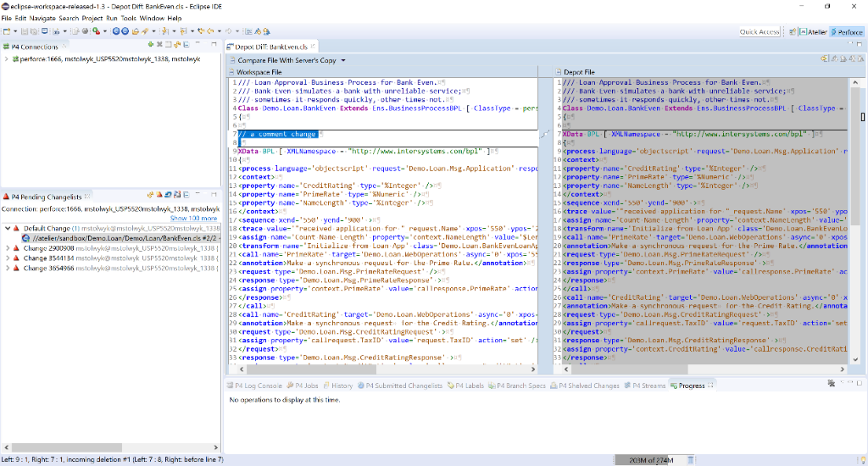Click the Workspace File pane horizontal scrollbar thumb
The width and height of the screenshot is (868, 466).
pos(312,369)
